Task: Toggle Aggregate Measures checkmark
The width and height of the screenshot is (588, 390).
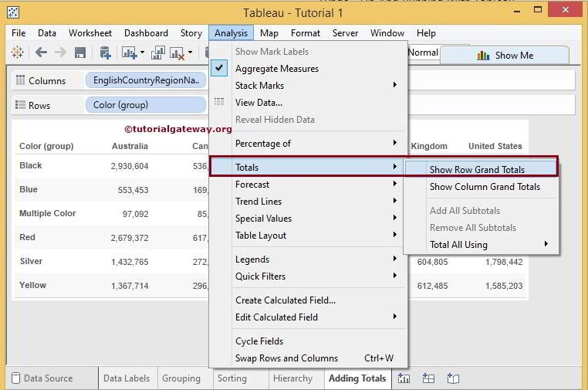Action: point(219,68)
